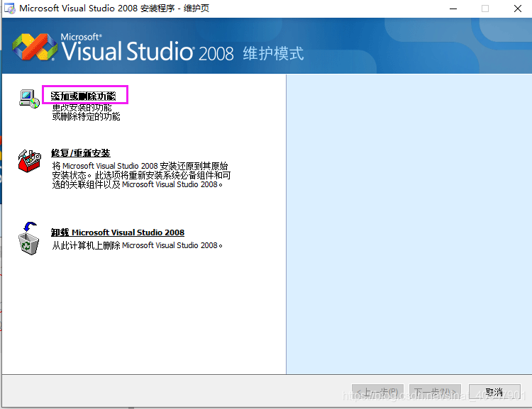Screen dimensions: 532x409
Task: Click the Visual Studio 2008 logo icon
Action: (x=35, y=47)
